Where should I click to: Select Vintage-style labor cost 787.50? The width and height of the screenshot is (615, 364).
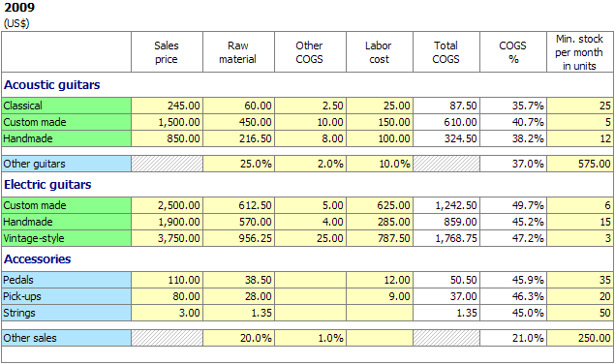point(380,238)
